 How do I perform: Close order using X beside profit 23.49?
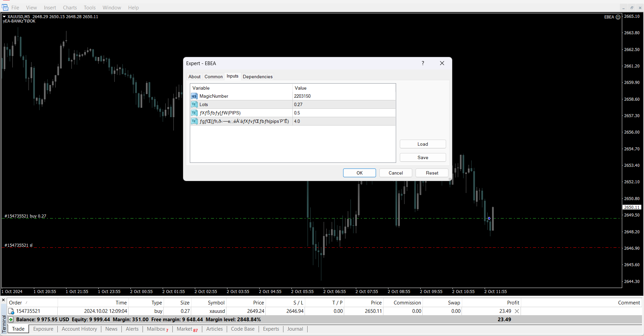517,311
